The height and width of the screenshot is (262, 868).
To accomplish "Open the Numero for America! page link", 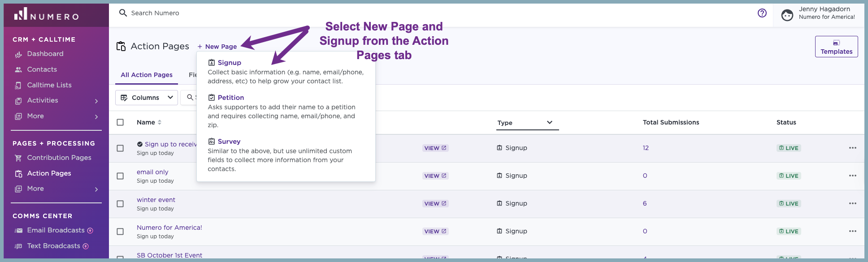I will click(169, 228).
